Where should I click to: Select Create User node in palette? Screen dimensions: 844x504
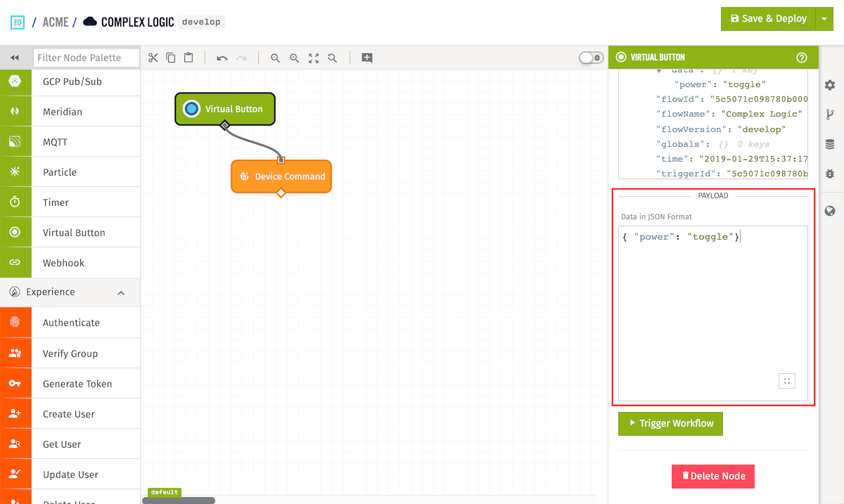[x=70, y=414]
